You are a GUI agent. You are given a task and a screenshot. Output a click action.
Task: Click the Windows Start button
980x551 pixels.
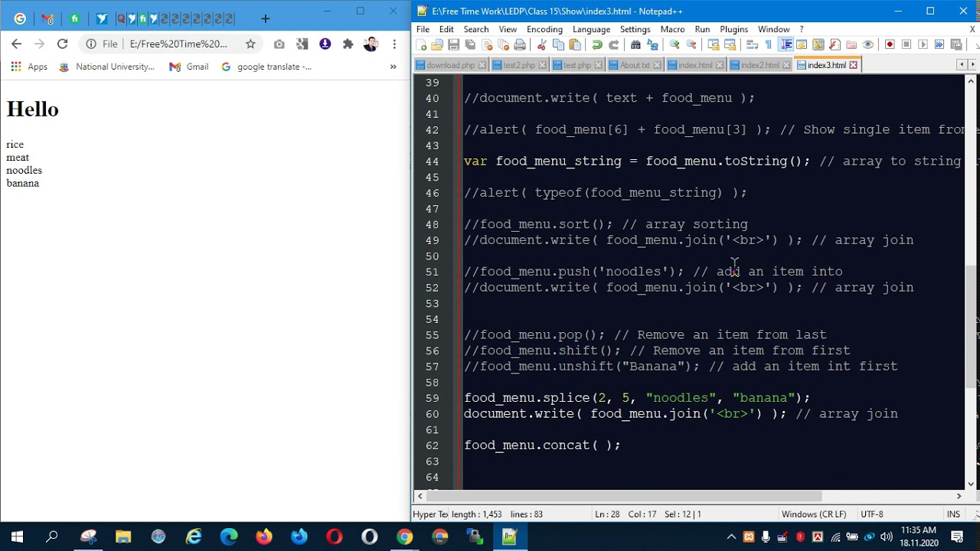point(17,537)
